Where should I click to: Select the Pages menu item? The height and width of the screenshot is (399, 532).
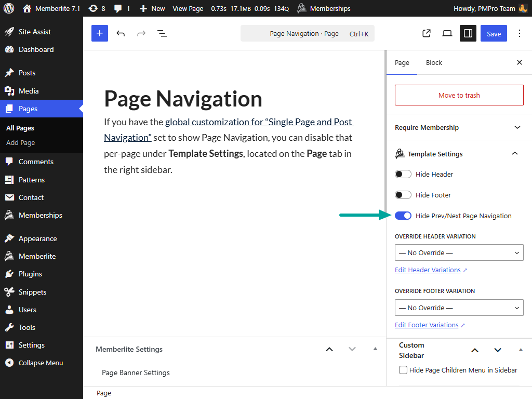(x=42, y=109)
